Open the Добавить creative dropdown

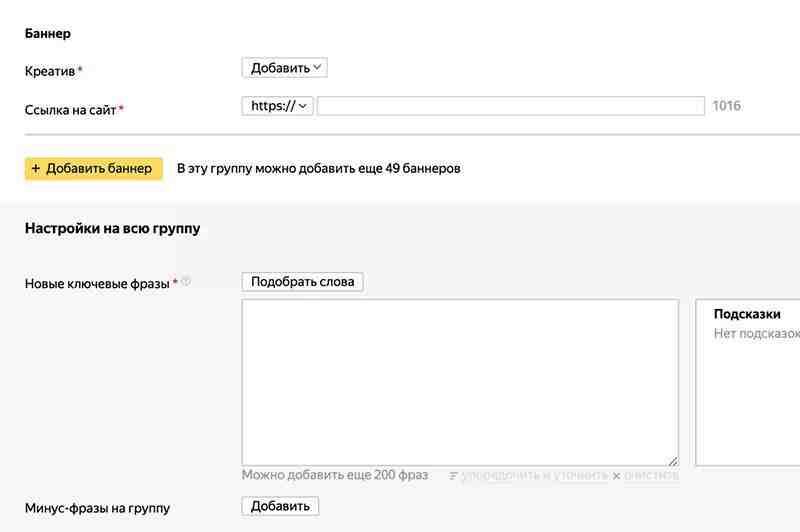point(284,68)
